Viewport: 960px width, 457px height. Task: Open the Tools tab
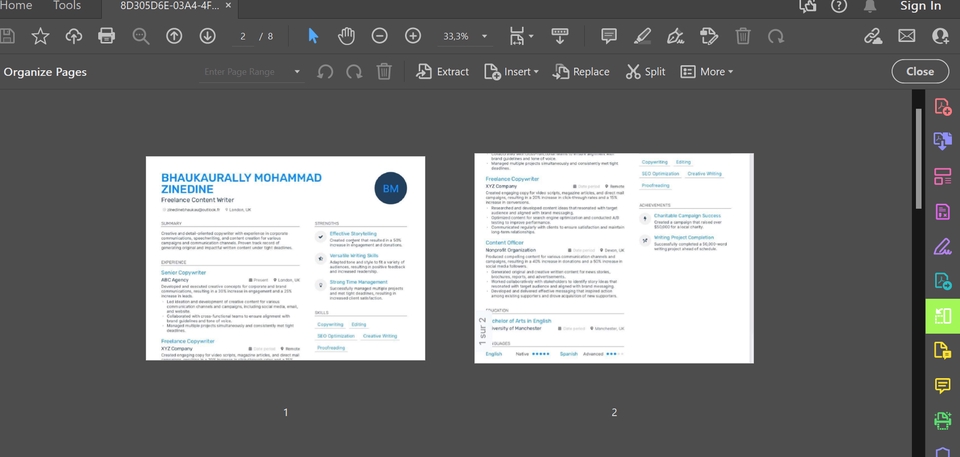click(x=67, y=6)
